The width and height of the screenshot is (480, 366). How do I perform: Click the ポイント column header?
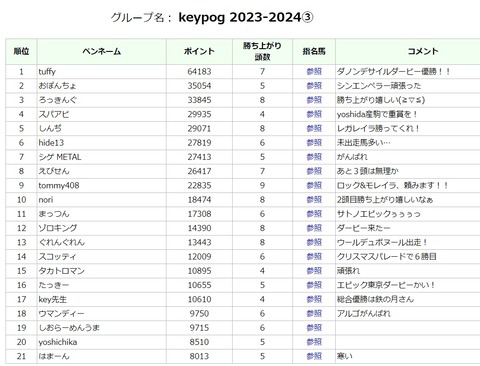click(x=199, y=51)
